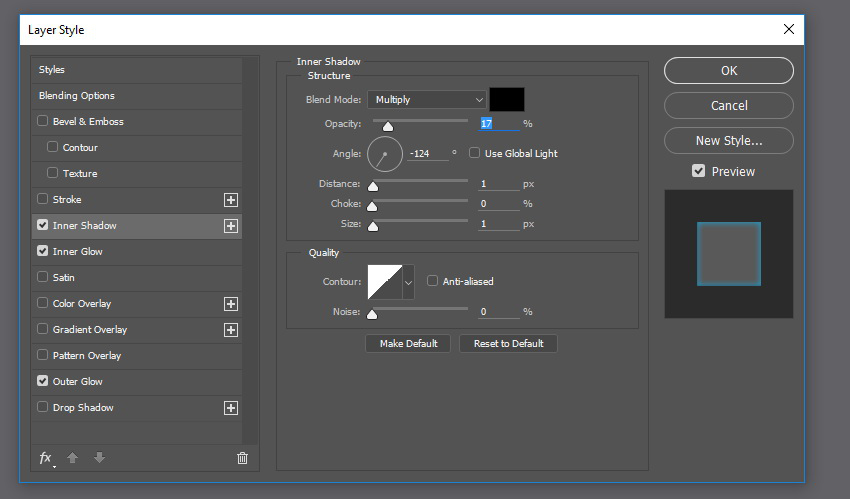Delete effect with trash icon
The image size is (850, 500).
click(242, 458)
